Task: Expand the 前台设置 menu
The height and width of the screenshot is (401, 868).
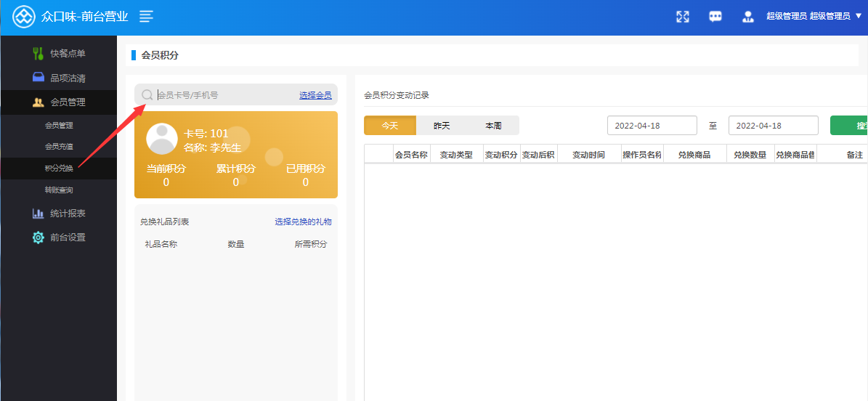Action: pos(67,238)
